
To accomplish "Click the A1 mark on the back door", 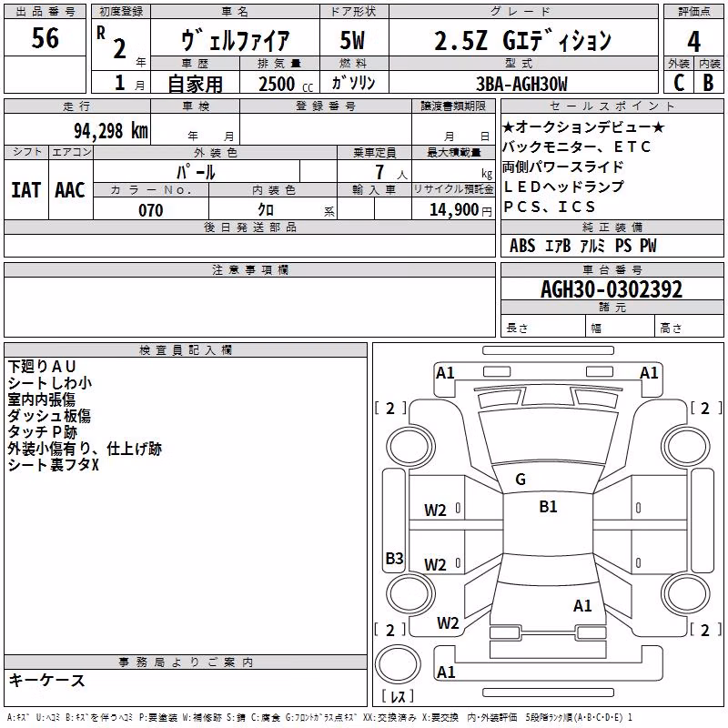I will tap(582, 605).
